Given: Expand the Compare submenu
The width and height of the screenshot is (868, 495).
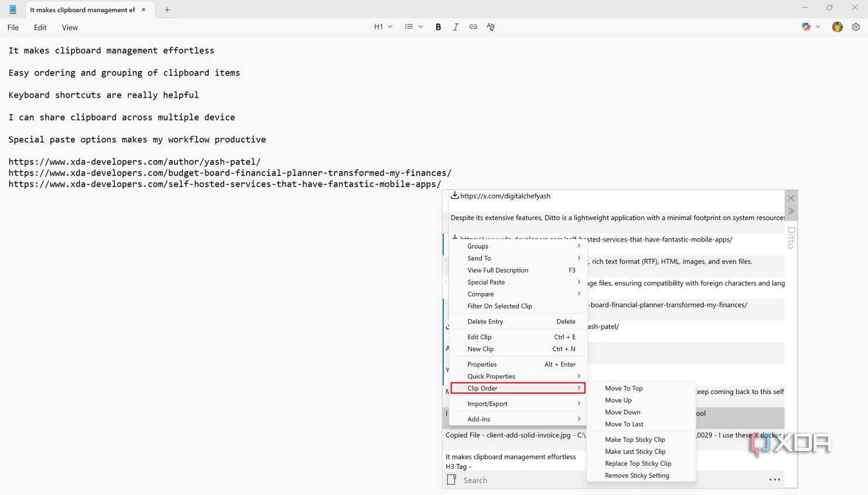Looking at the screenshot, I should point(518,294).
